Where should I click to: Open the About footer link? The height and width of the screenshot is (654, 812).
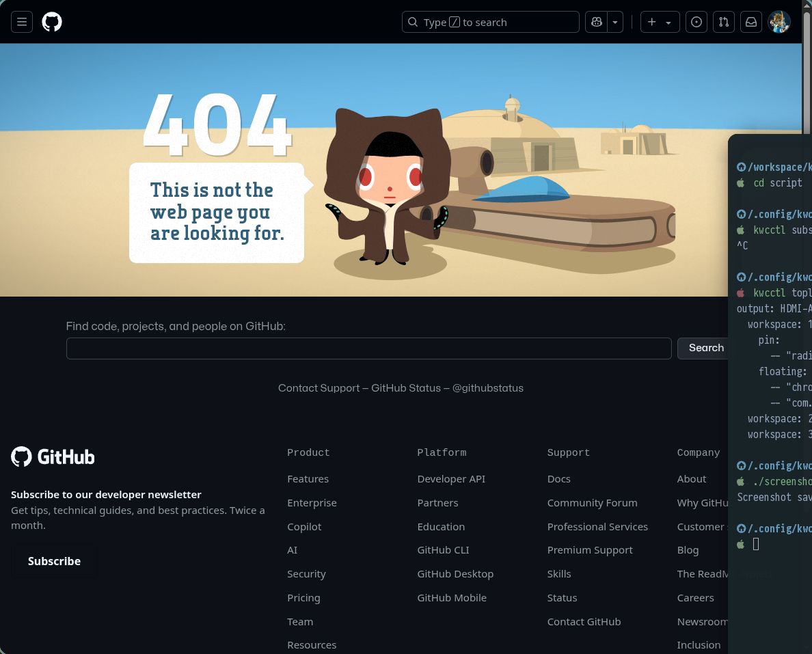[x=691, y=479]
